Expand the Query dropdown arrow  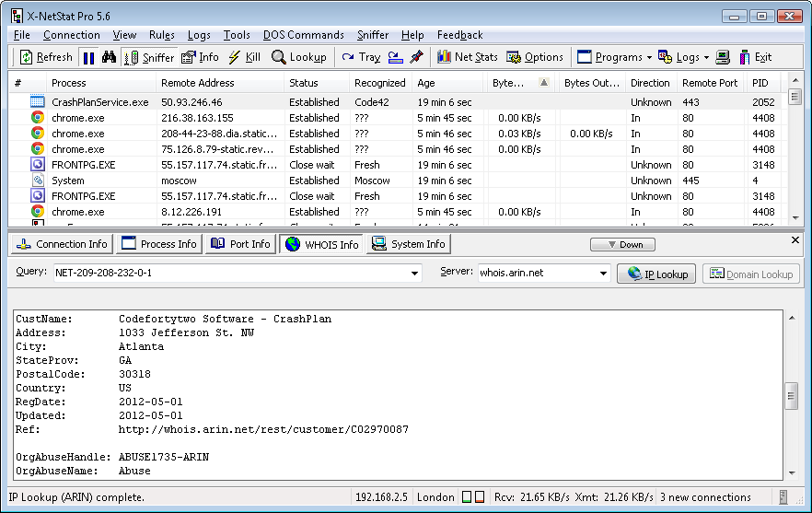pyautogui.click(x=414, y=274)
